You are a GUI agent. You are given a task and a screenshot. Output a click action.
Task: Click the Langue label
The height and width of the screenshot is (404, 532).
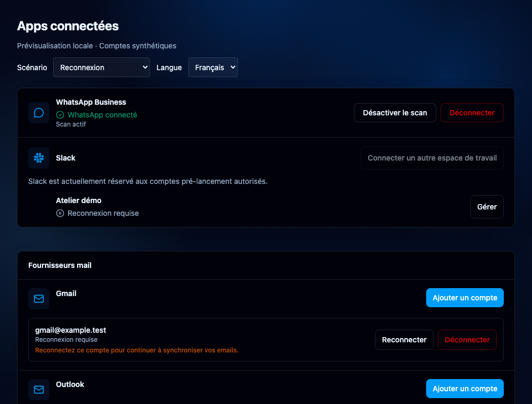[x=169, y=68]
